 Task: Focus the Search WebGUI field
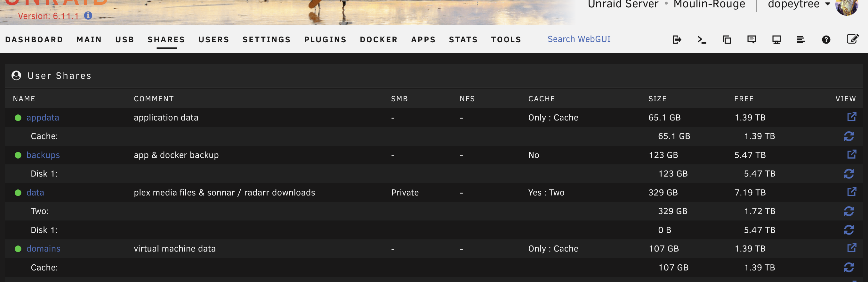(600, 39)
